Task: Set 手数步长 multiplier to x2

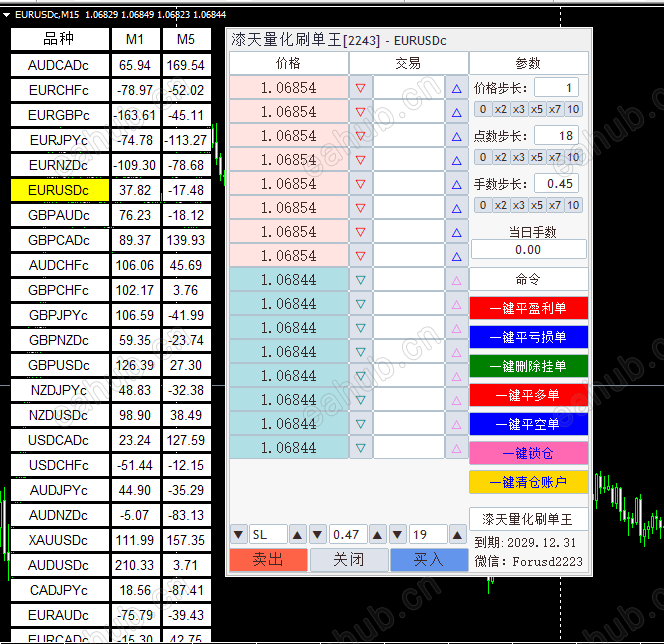Action: tap(501, 205)
